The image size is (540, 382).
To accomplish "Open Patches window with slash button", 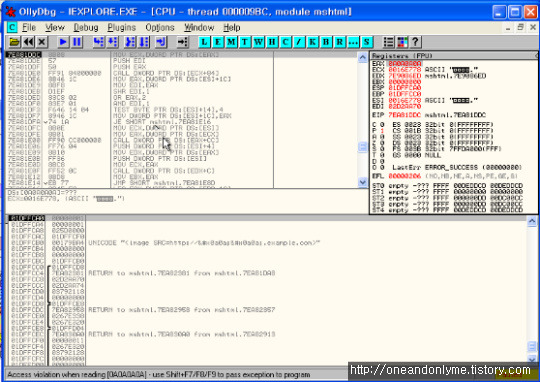I will click(x=299, y=42).
